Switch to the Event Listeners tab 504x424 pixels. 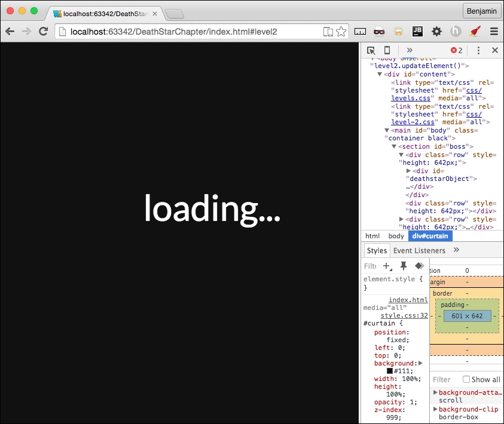420,250
